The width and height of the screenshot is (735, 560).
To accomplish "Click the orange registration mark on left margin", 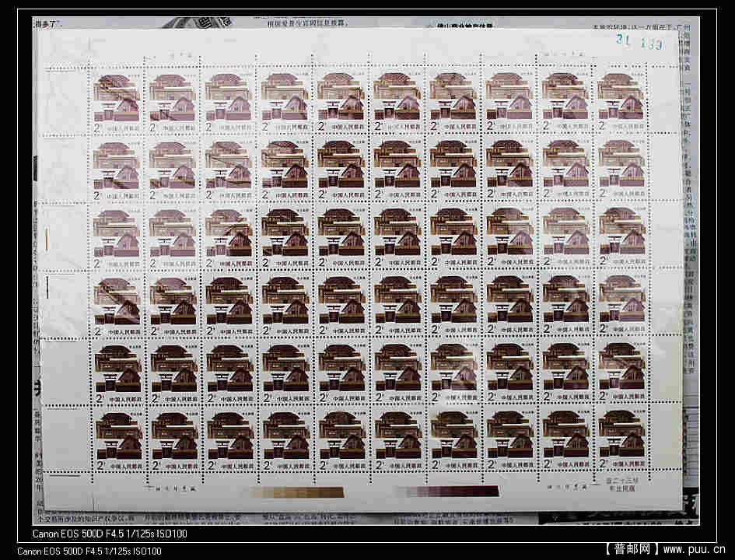I will coord(47,240).
